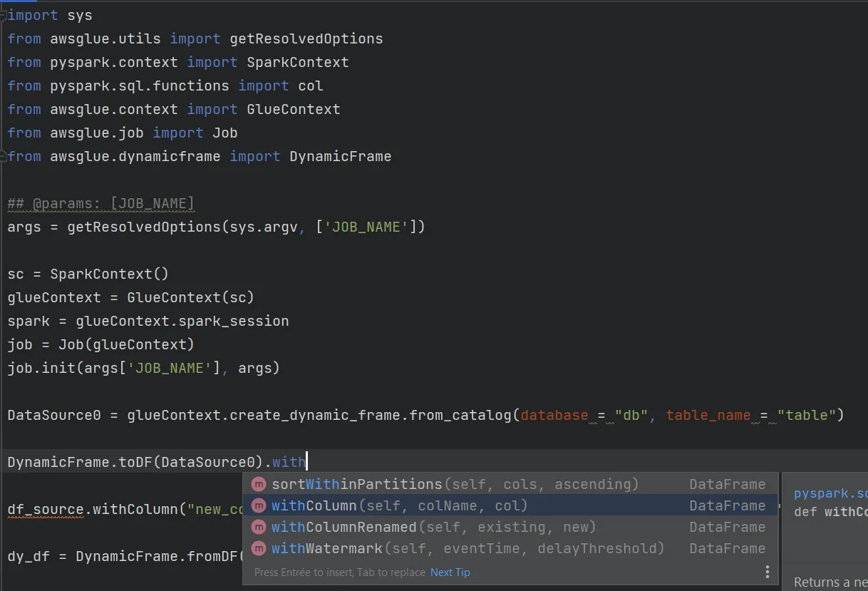868x591 pixels.
Task: Click 'from_catalog' method name
Action: [460, 415]
